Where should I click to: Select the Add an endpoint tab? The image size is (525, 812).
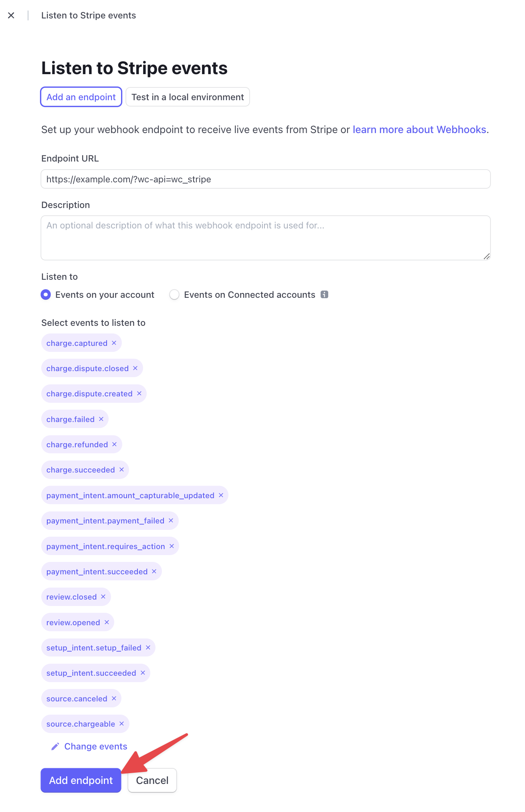click(x=81, y=97)
